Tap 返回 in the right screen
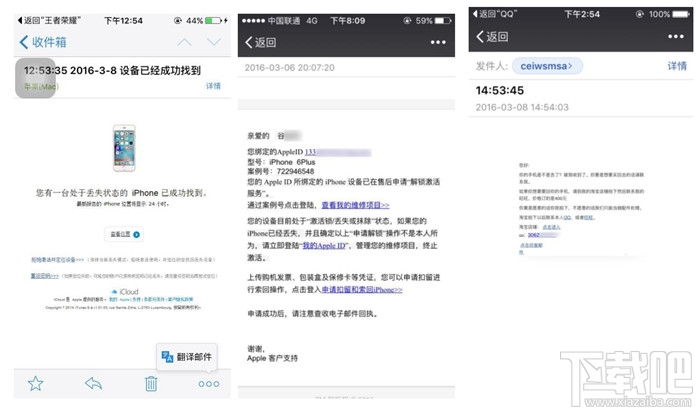The image size is (700, 412). pos(492,37)
